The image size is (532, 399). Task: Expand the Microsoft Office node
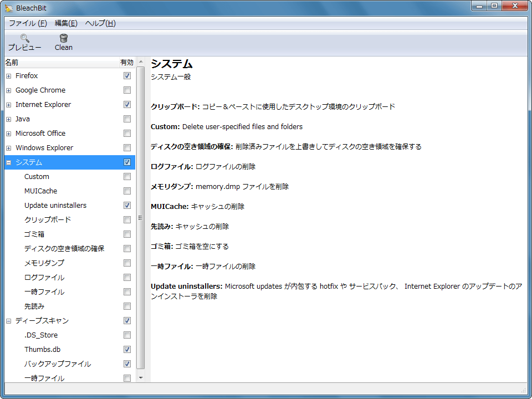click(9, 134)
